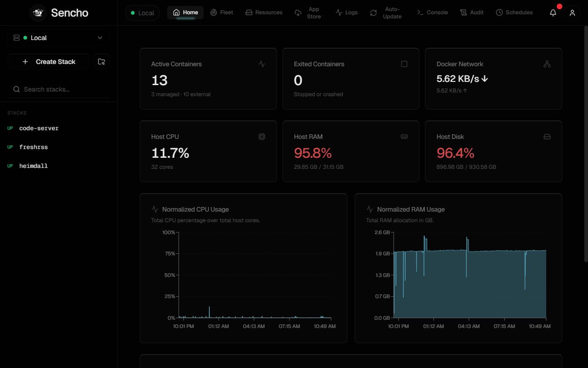Open the Auto-Update tab
Viewport: 588px width, 368px height.
pos(386,13)
